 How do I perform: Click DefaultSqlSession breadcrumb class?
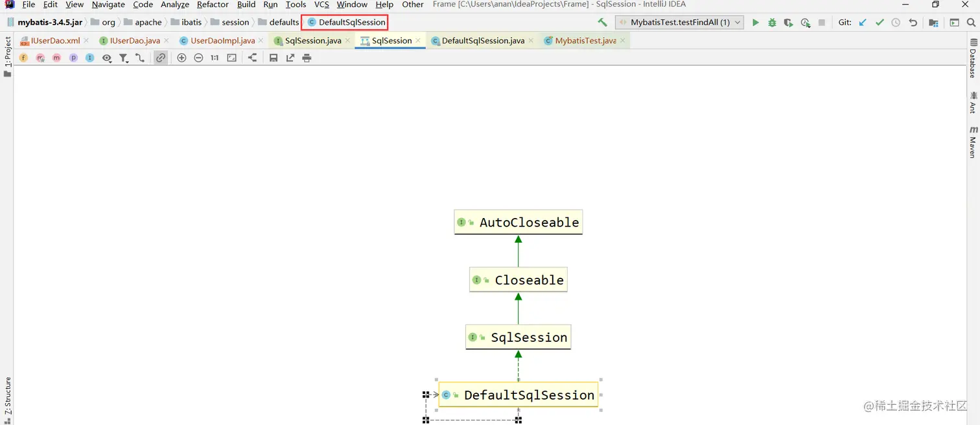[x=346, y=22]
